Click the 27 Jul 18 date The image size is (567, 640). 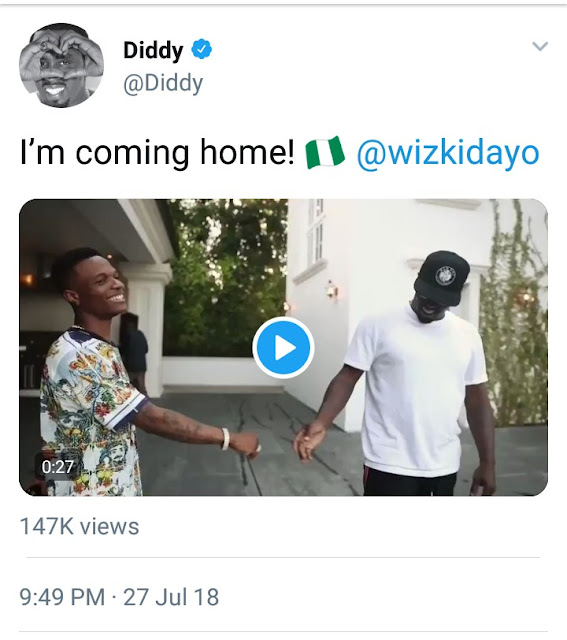click(171, 597)
